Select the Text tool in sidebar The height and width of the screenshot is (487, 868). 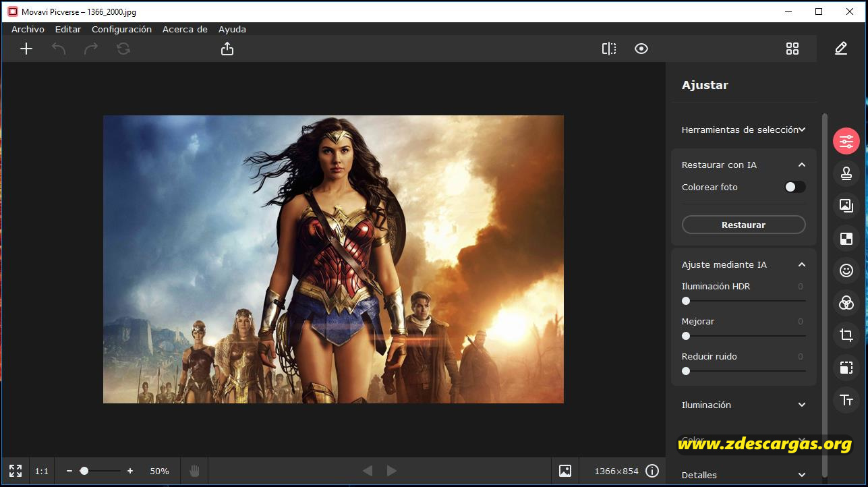point(846,400)
